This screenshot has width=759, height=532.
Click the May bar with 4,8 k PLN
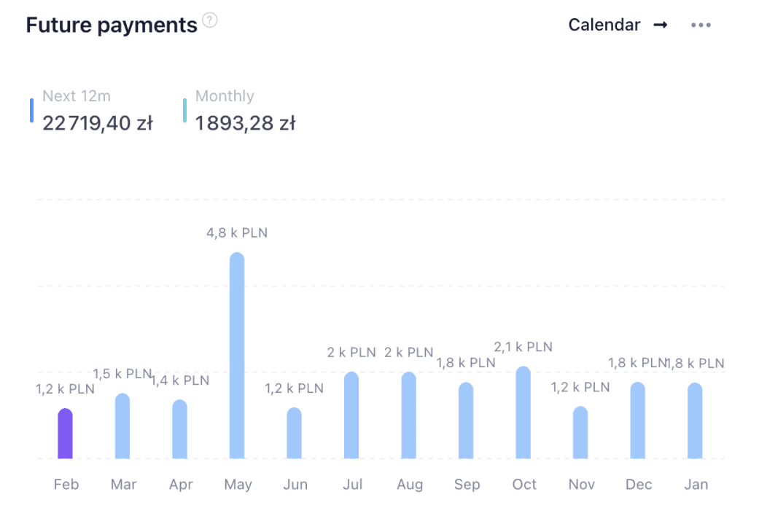(x=237, y=356)
